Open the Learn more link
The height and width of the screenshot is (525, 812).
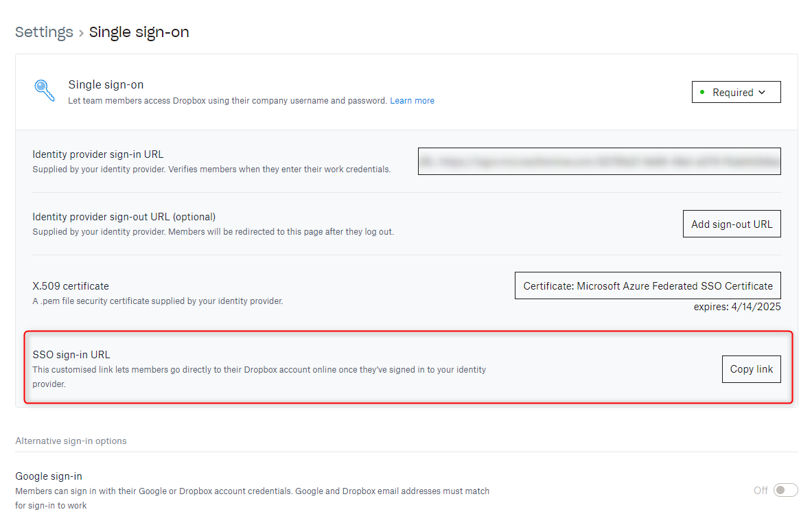tap(412, 101)
